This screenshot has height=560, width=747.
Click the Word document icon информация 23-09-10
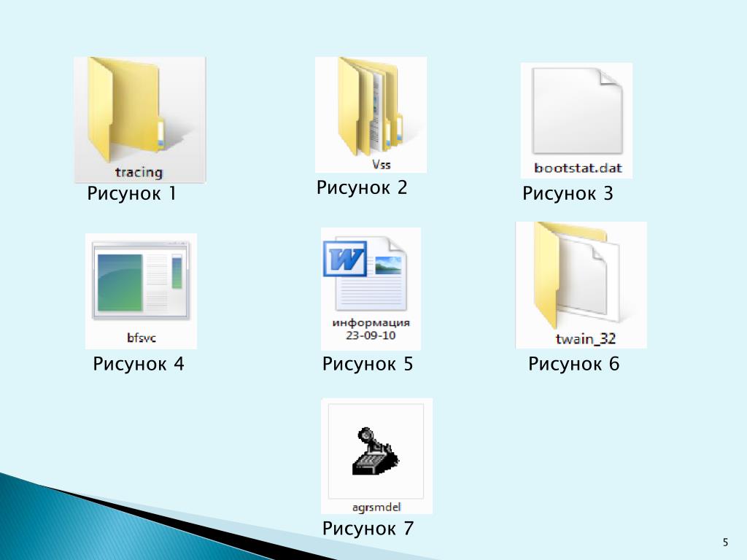coord(365,276)
